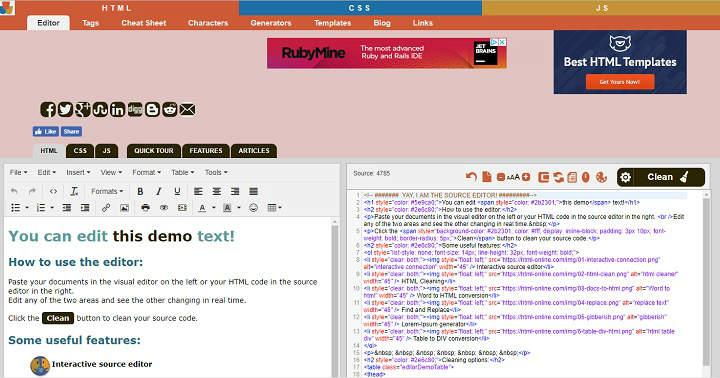The image size is (720, 378).
Task: Open the Characters tab
Action: click(208, 23)
